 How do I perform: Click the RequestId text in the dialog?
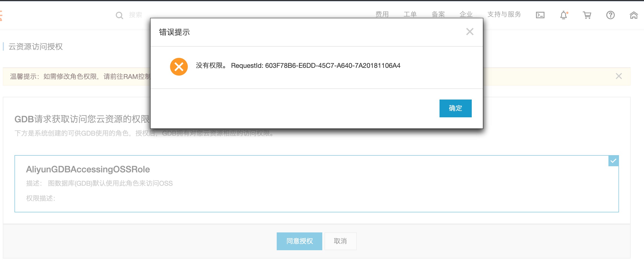tap(316, 66)
